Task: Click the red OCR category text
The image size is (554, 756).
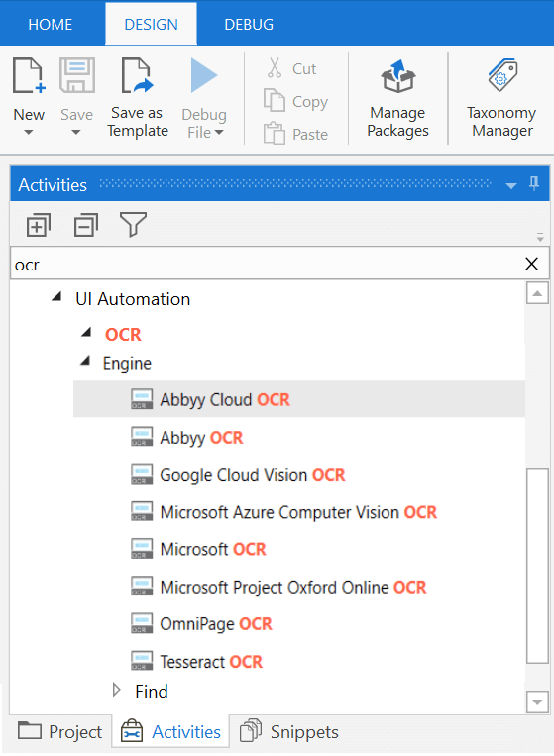Action: tap(123, 335)
